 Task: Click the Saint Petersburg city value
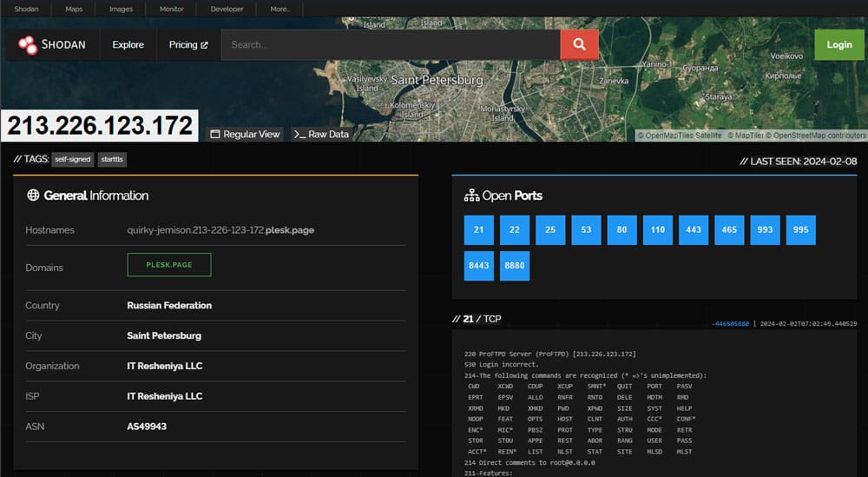164,335
